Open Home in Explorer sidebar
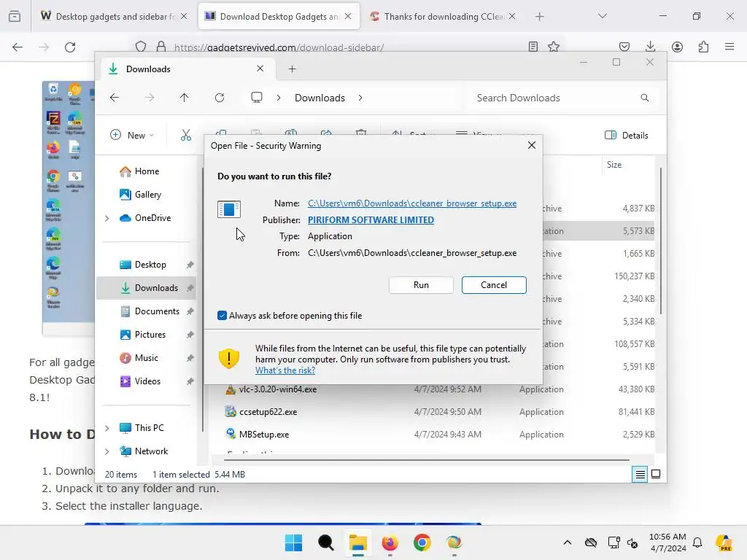The width and height of the screenshot is (747, 560). 147,171
